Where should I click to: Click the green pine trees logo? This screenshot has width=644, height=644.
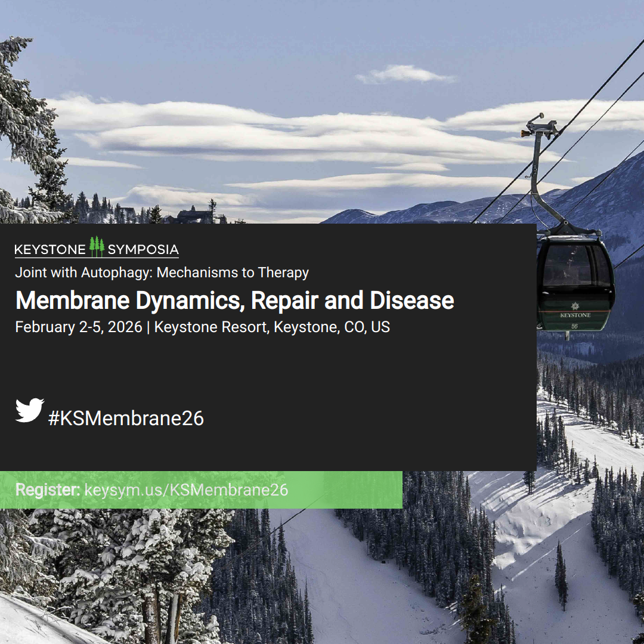click(97, 246)
